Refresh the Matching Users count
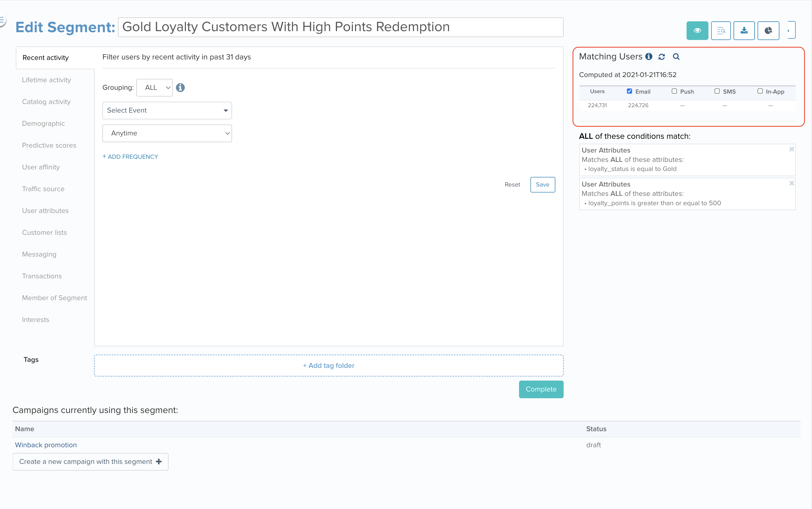812x509 pixels. pyautogui.click(x=662, y=57)
